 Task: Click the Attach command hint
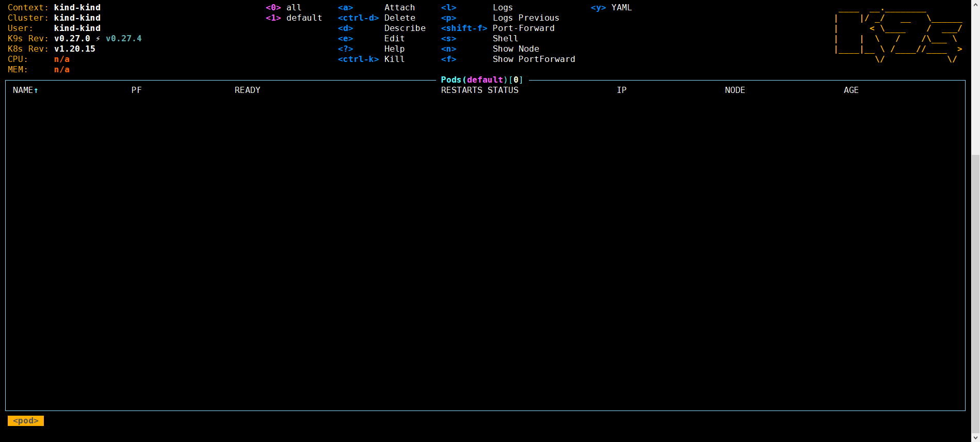tap(399, 8)
